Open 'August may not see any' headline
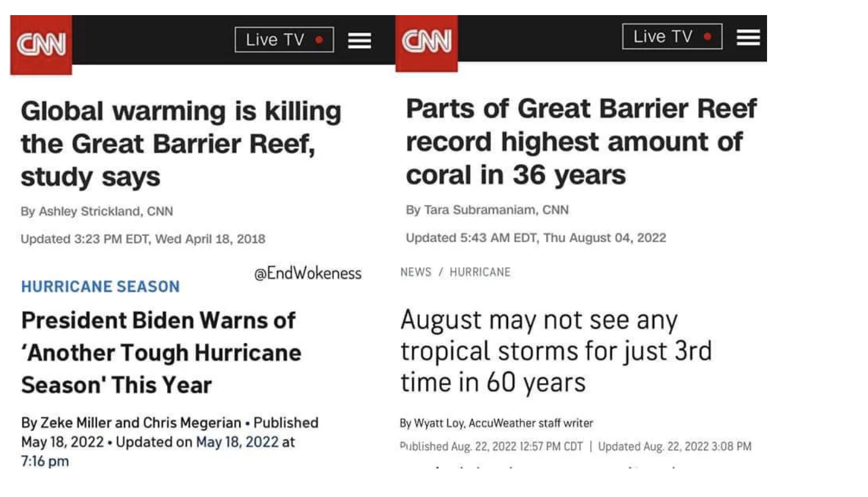The height and width of the screenshot is (497, 868). click(x=556, y=351)
